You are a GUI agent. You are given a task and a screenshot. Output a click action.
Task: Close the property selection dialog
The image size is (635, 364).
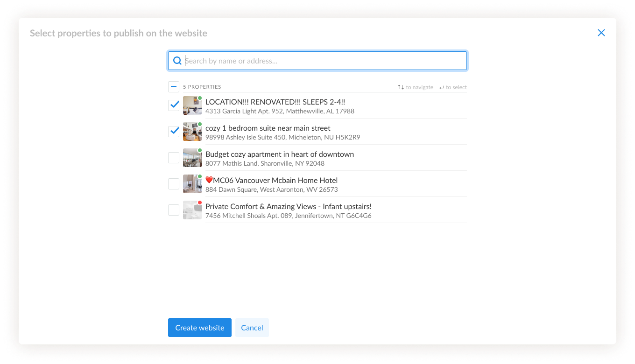tap(601, 33)
